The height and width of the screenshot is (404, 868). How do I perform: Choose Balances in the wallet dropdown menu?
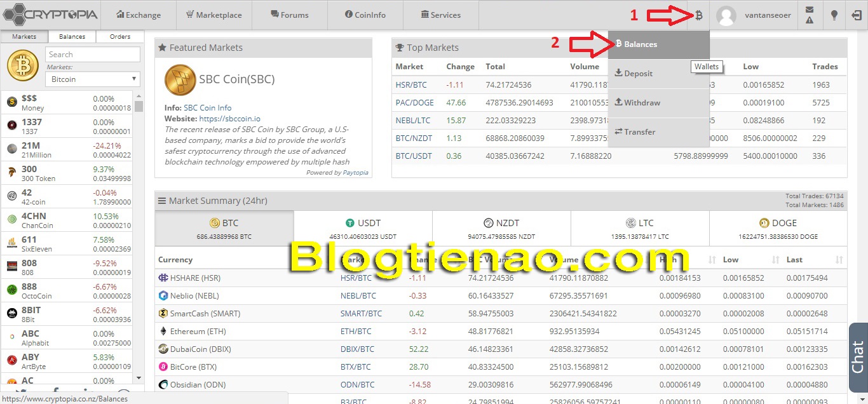[x=658, y=44]
